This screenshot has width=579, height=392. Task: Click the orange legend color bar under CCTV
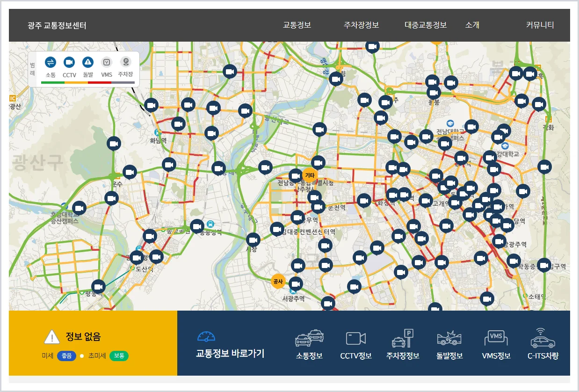click(x=76, y=82)
